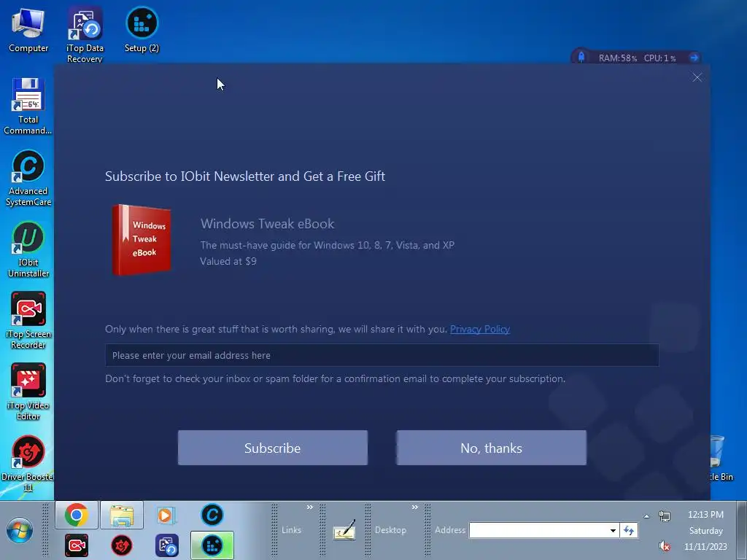Open the Address bar dropdown arrow
The height and width of the screenshot is (560, 747).
click(x=613, y=530)
